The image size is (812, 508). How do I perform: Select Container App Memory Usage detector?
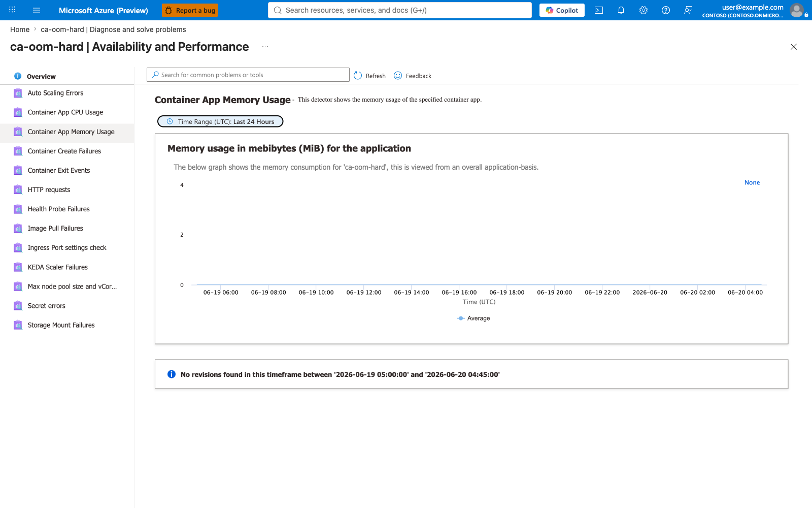point(67,132)
